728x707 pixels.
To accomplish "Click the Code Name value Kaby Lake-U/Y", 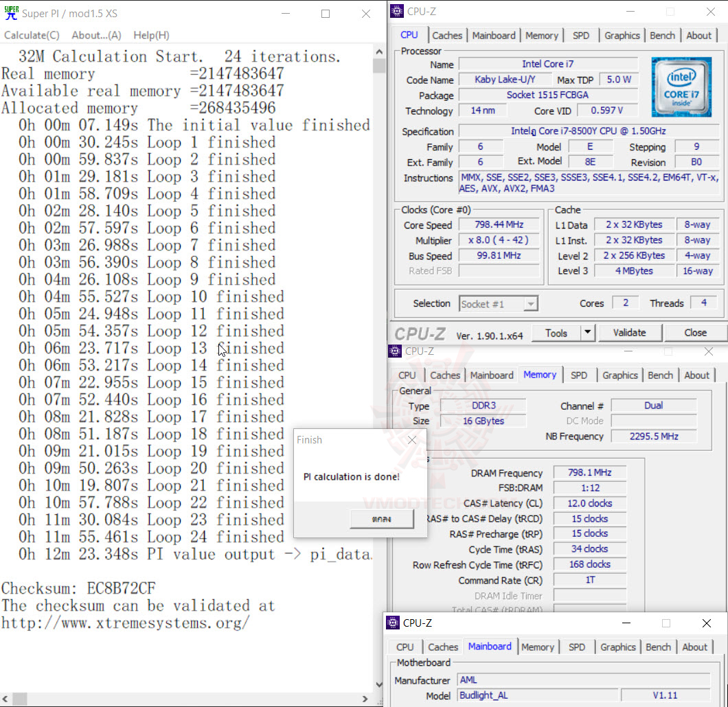I will [505, 80].
